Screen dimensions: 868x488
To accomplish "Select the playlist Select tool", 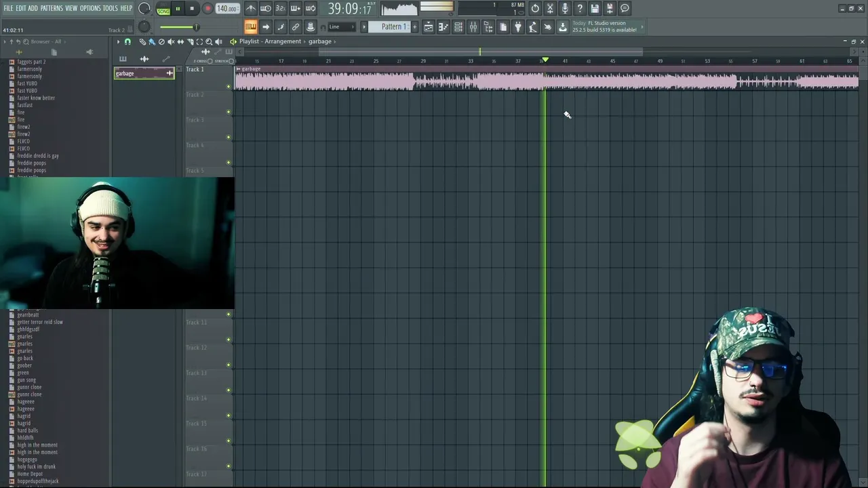I will point(199,41).
